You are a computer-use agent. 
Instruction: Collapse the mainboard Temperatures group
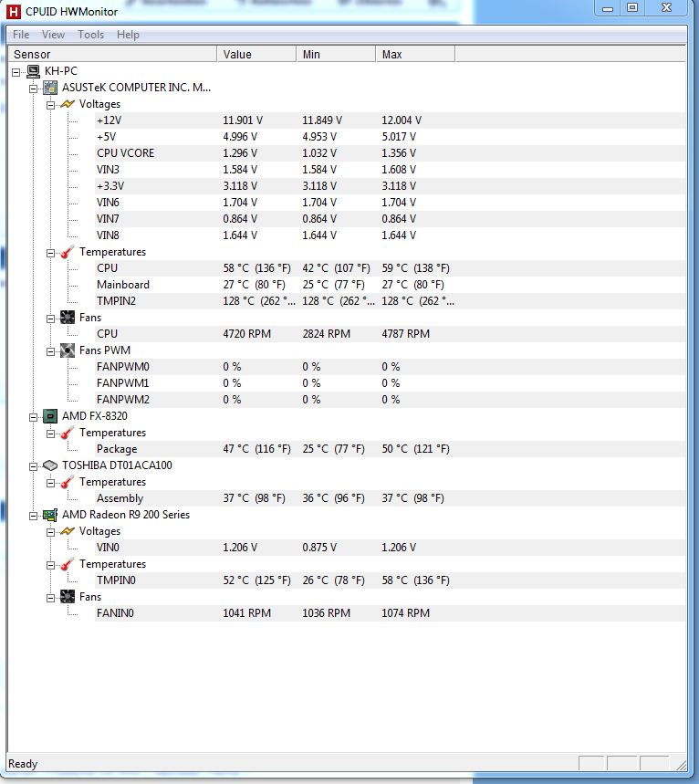coord(50,254)
